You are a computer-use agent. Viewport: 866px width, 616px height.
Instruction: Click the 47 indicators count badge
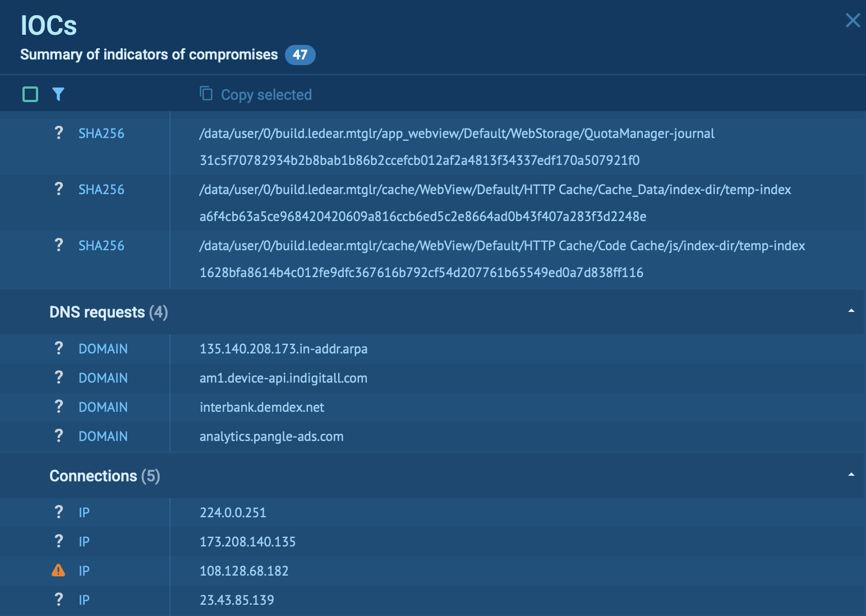point(300,55)
